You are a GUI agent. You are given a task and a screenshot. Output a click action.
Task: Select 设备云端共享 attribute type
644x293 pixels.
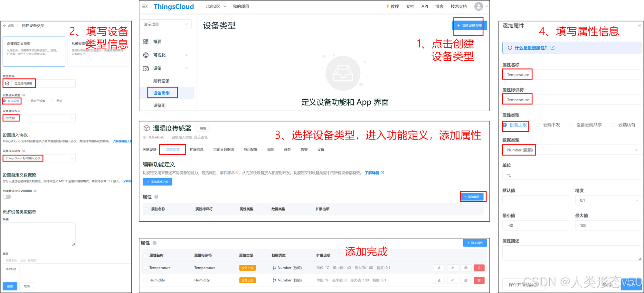tap(571, 125)
